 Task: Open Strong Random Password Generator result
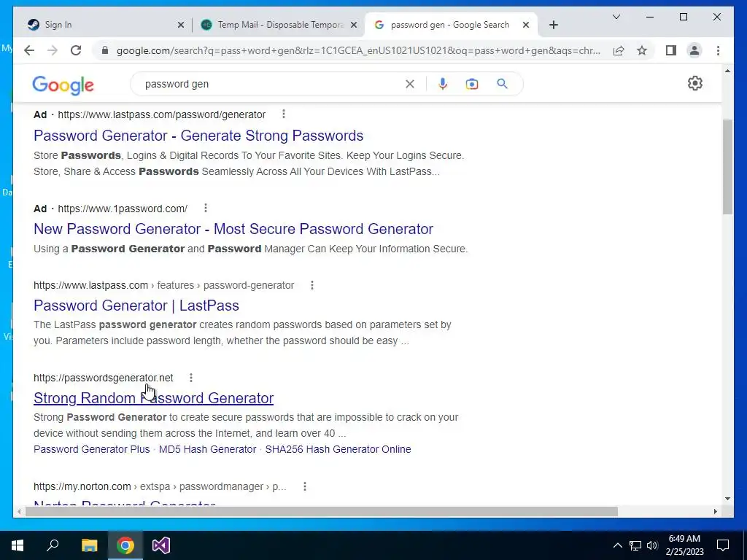click(153, 398)
